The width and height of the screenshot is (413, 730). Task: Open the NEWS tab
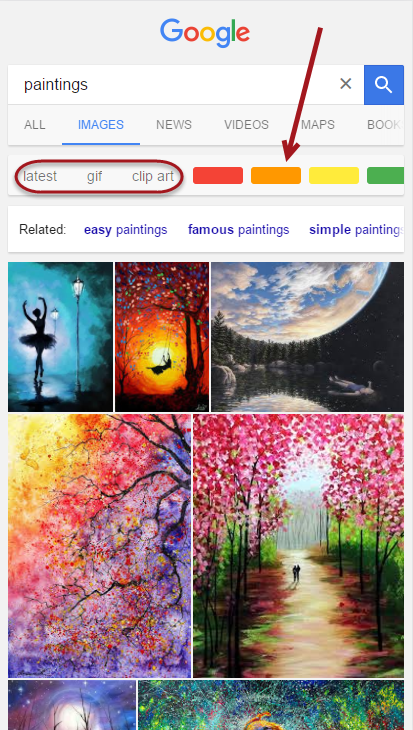pos(174,125)
